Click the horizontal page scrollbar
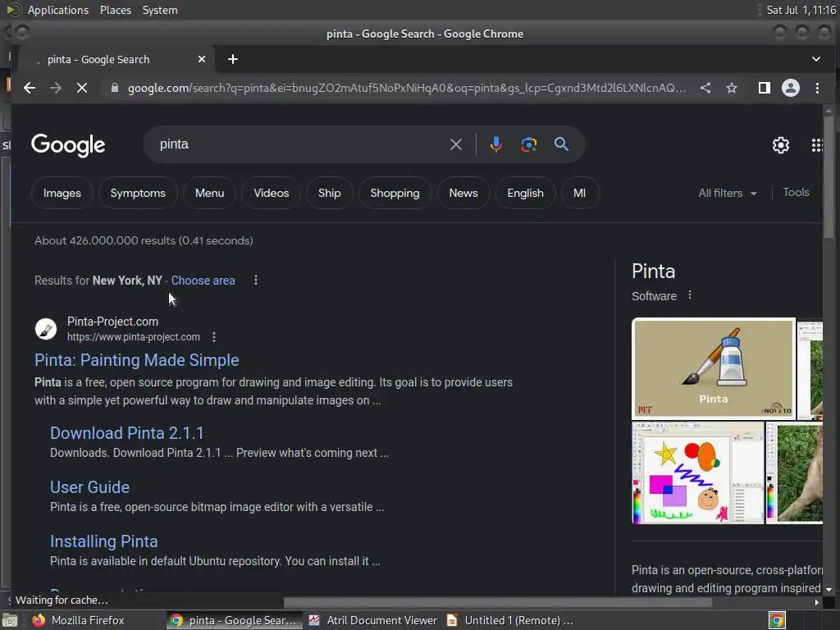This screenshot has height=630, width=840. click(x=498, y=602)
